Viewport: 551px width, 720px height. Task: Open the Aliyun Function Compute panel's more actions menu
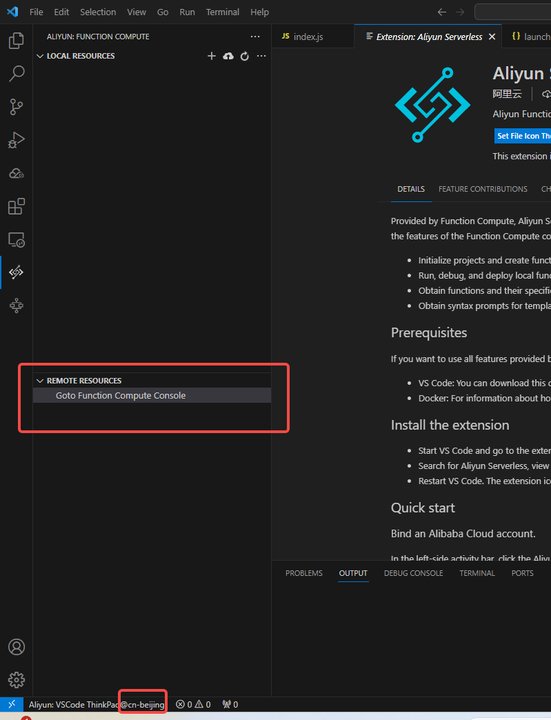pos(255,36)
